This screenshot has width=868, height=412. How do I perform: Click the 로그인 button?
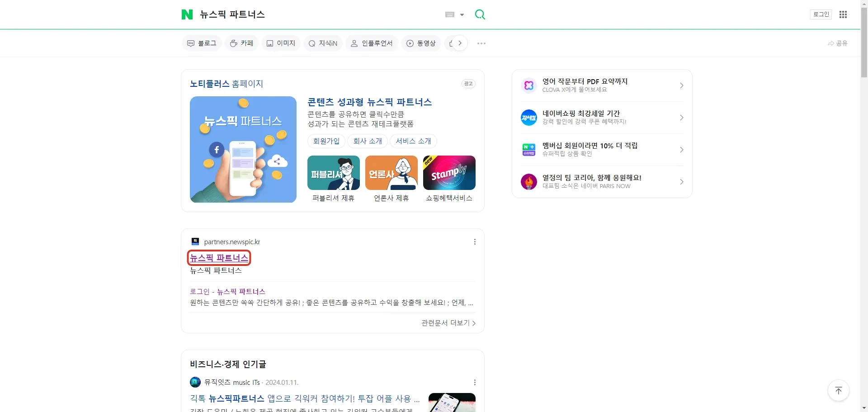click(x=821, y=14)
